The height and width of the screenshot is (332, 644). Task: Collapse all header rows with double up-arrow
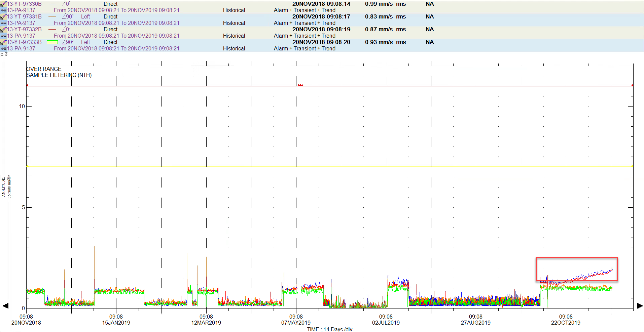pyautogui.click(x=6, y=54)
